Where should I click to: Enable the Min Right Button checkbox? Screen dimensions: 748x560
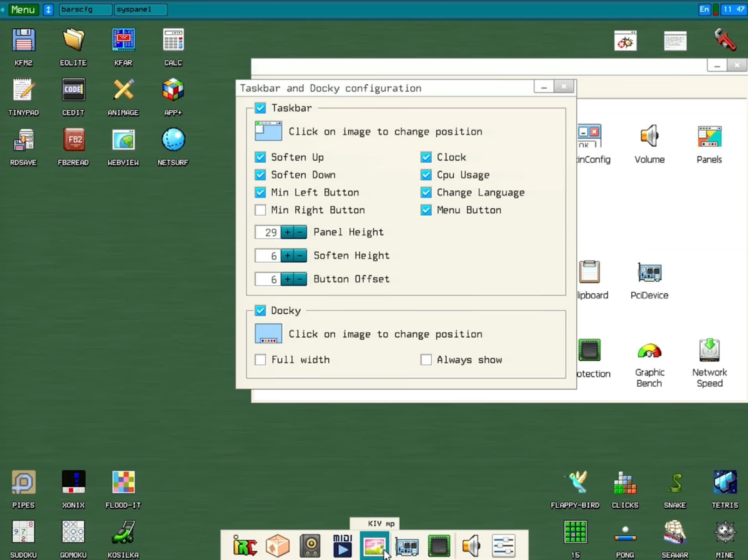260,210
